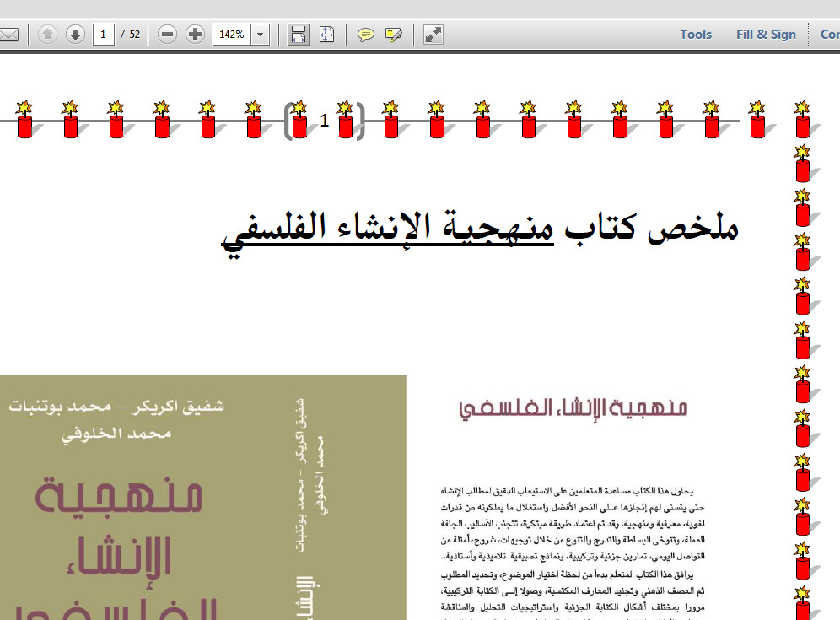Viewport: 840px width, 620px height.
Task: Open the zoom level dropdown arrow
Action: point(261,35)
